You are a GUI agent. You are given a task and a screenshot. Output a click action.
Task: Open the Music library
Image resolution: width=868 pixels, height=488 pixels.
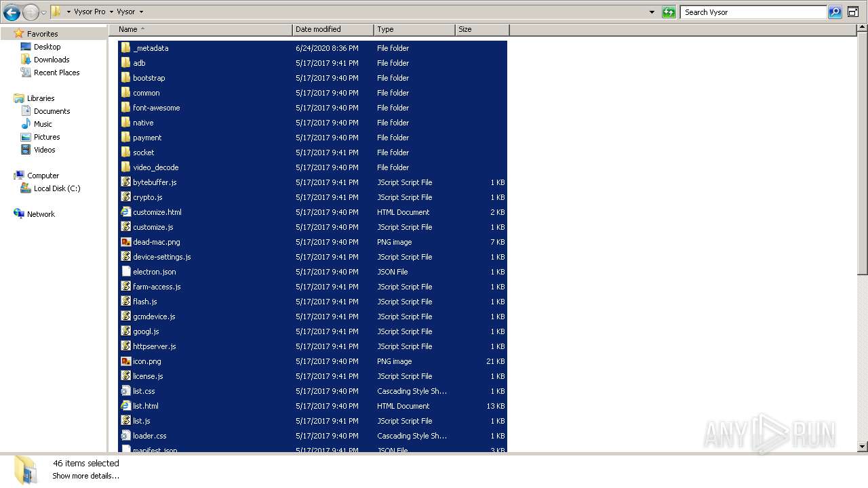(x=43, y=124)
